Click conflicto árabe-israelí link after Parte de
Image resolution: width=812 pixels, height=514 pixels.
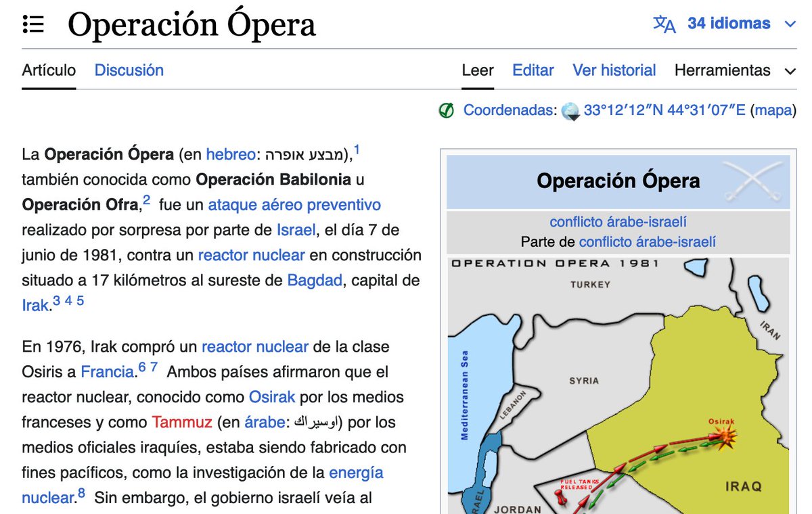(648, 241)
